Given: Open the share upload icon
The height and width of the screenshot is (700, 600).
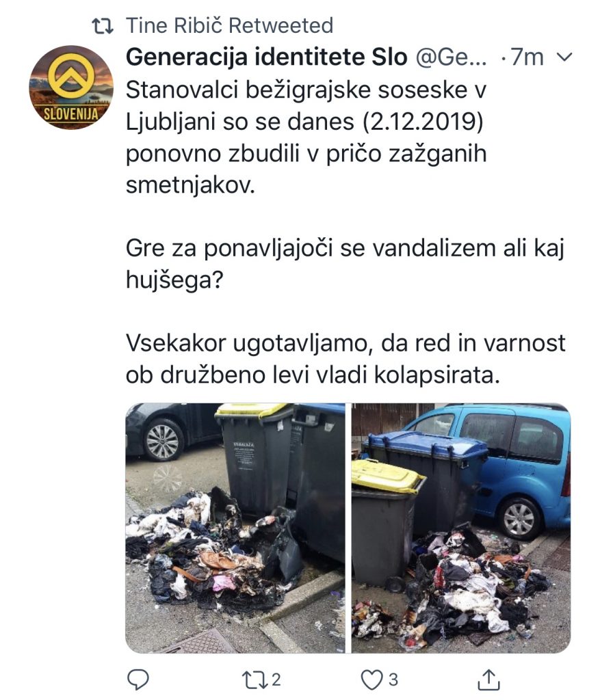Looking at the screenshot, I should [488, 679].
